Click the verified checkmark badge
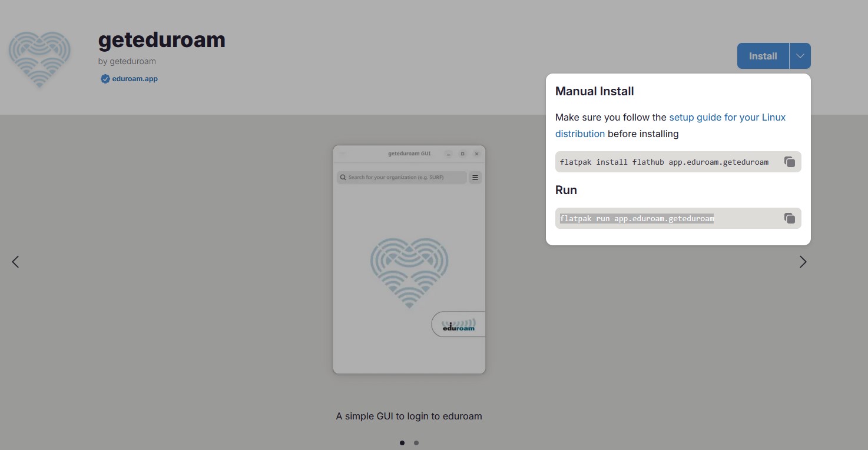 coord(105,79)
